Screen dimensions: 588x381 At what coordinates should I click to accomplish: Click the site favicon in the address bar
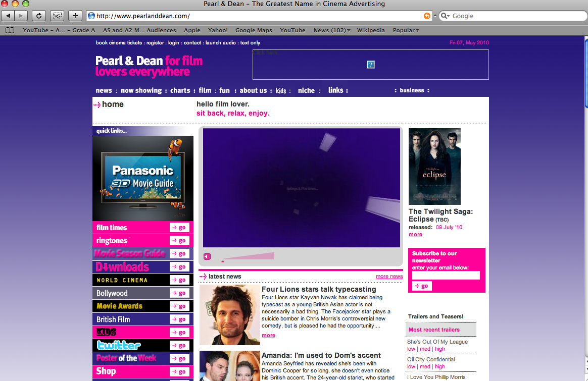point(91,16)
